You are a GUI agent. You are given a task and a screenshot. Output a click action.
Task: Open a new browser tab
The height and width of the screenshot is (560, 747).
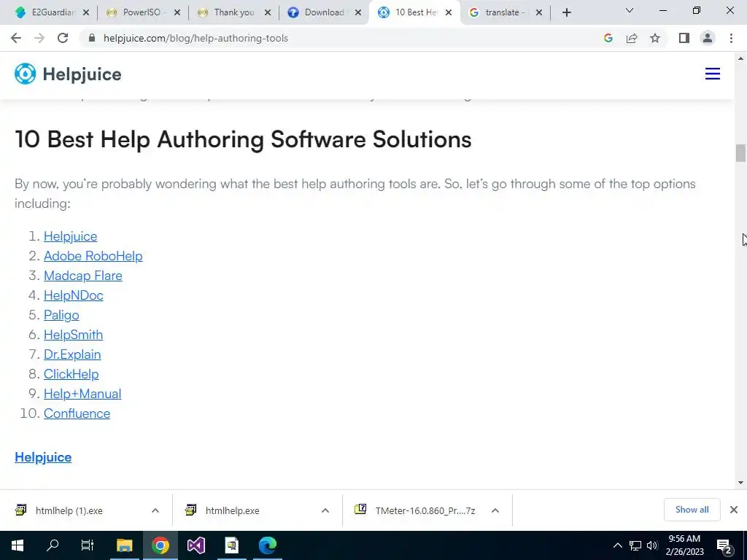click(x=566, y=12)
